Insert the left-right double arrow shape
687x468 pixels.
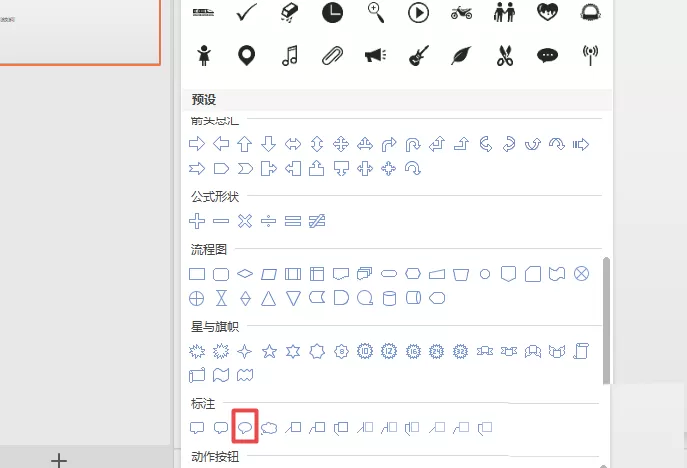point(293,144)
